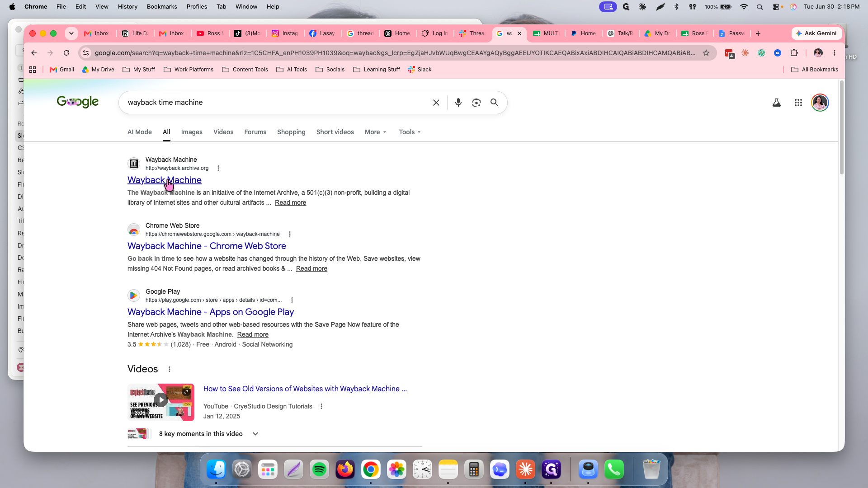
Task: Close the active Google search tab
Action: pyautogui.click(x=519, y=33)
